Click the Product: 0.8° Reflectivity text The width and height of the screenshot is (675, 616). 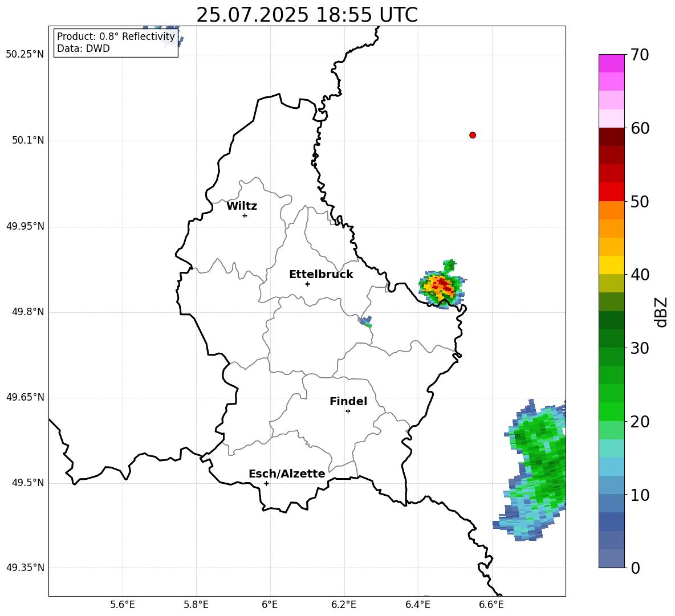116,36
